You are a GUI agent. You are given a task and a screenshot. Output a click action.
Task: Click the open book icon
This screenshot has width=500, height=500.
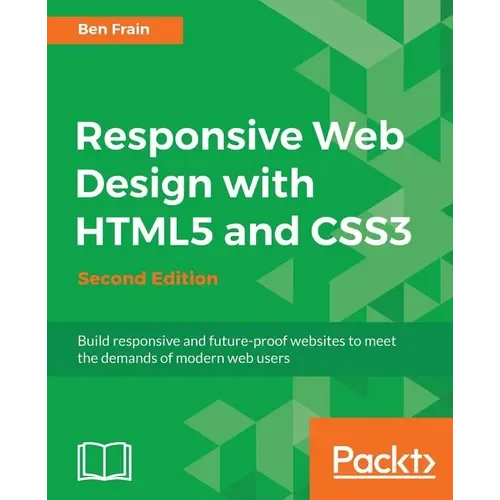point(105,461)
